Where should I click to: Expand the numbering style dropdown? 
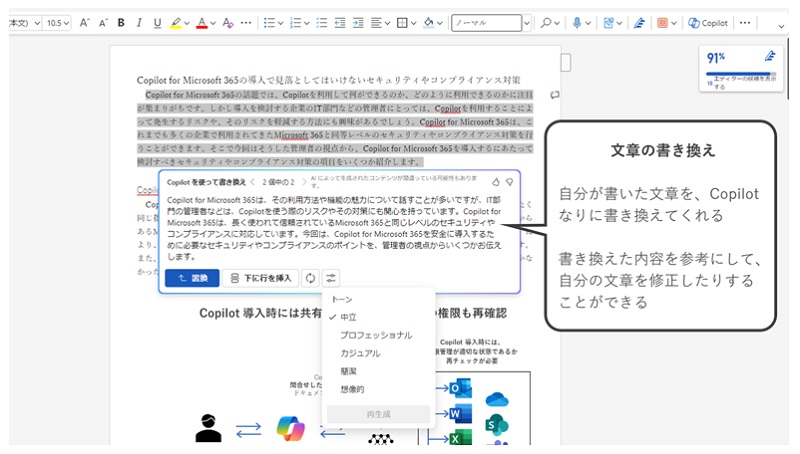coord(306,23)
